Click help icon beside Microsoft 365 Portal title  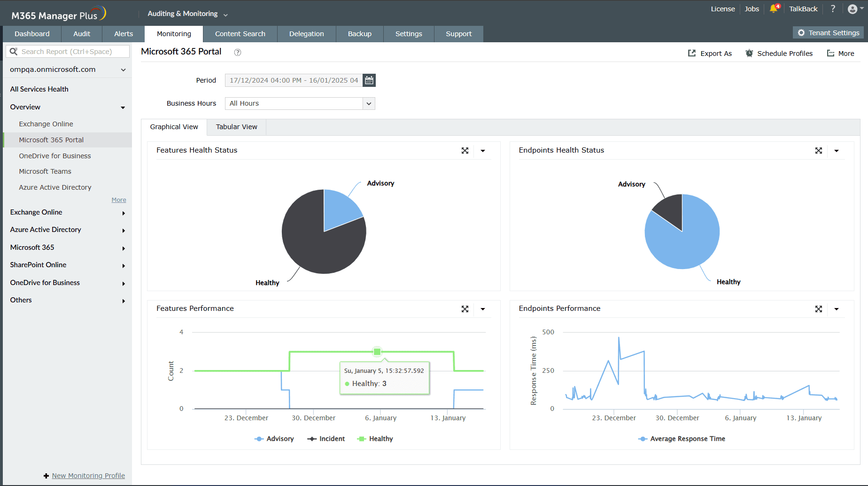pos(238,52)
